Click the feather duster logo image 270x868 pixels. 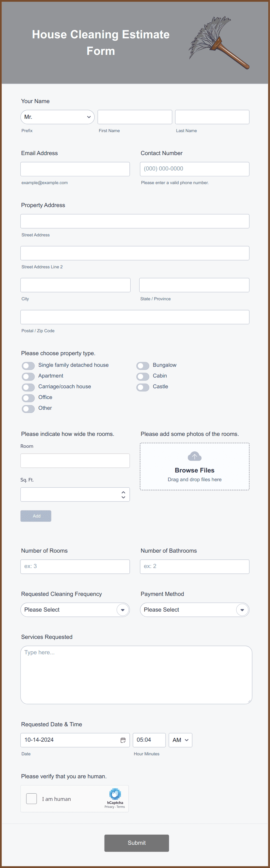click(x=219, y=42)
